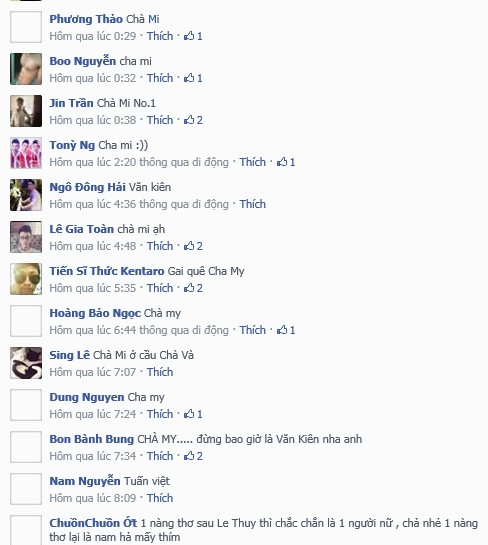The height and width of the screenshot is (545, 488).
Task: Open thumbs-up count on Hoàng Bảo Ngọc's comment
Action: pyautogui.click(x=286, y=330)
